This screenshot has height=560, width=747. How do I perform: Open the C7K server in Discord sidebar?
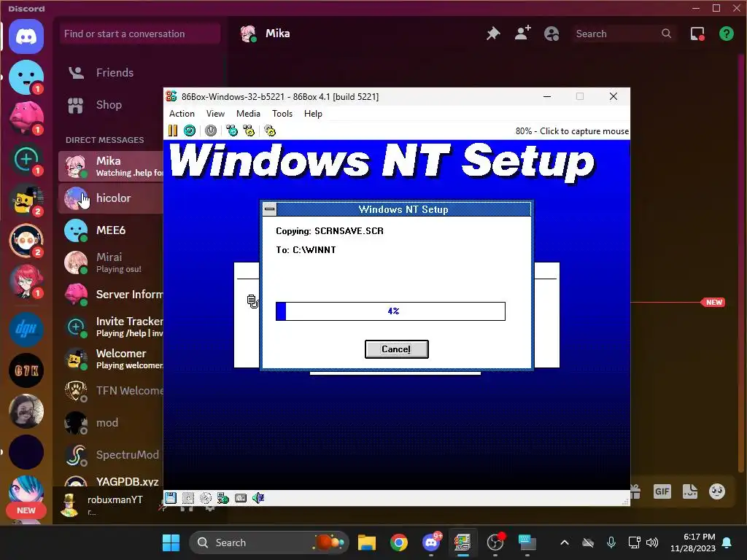[x=26, y=370]
